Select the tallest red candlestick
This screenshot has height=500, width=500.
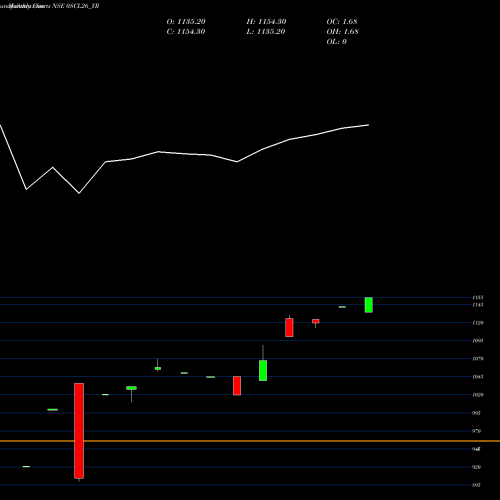coord(79,431)
